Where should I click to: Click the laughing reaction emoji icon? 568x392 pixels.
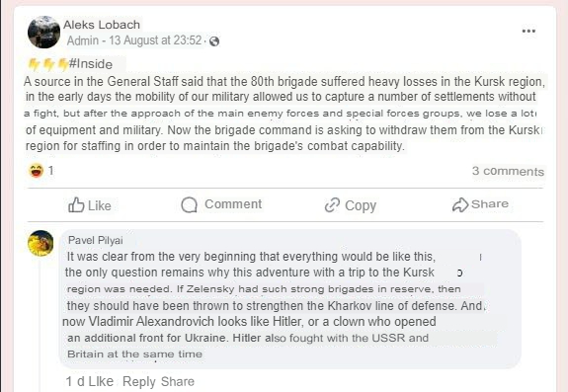[36, 170]
